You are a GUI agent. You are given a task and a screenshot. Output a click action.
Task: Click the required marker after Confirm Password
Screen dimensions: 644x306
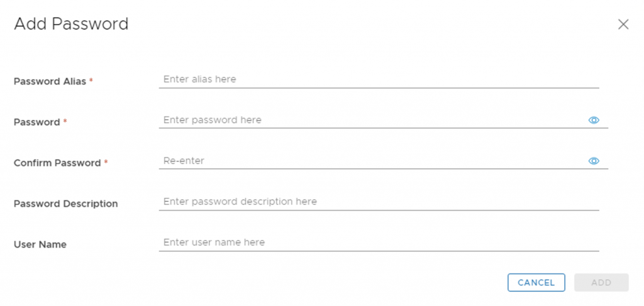pyautogui.click(x=106, y=163)
